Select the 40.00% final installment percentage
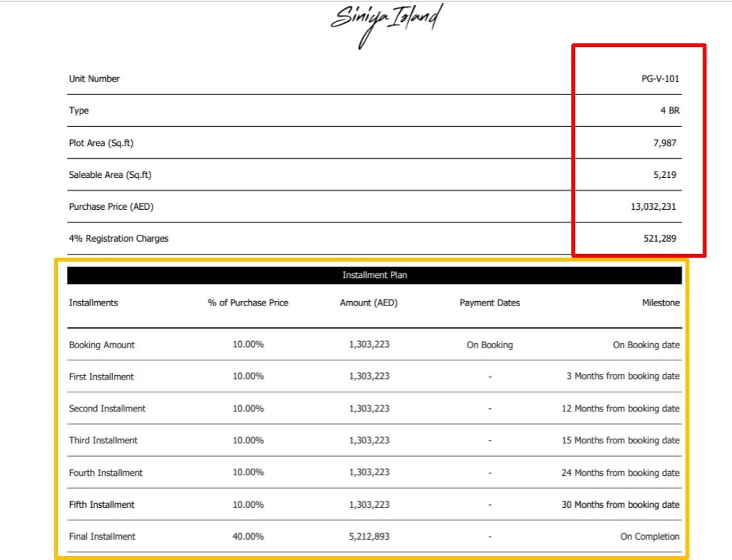This screenshot has height=560, width=732. pos(248,536)
